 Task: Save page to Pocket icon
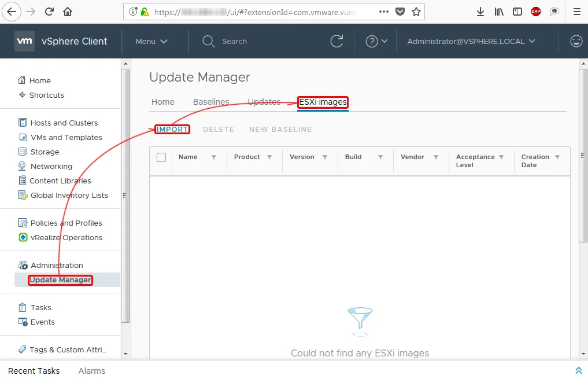click(400, 12)
